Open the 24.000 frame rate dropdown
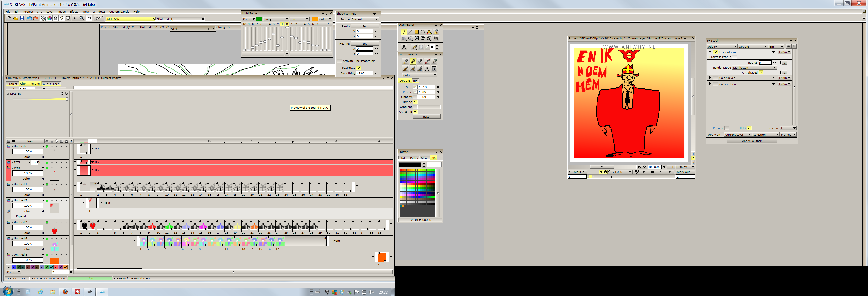Viewport: 868px width, 296px height. coord(621,172)
